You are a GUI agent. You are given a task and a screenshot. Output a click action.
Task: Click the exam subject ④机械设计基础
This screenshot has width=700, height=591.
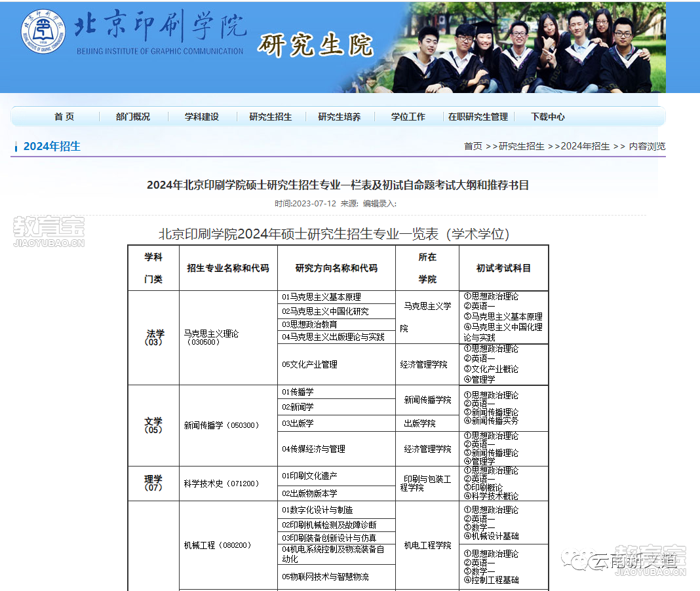point(491,536)
